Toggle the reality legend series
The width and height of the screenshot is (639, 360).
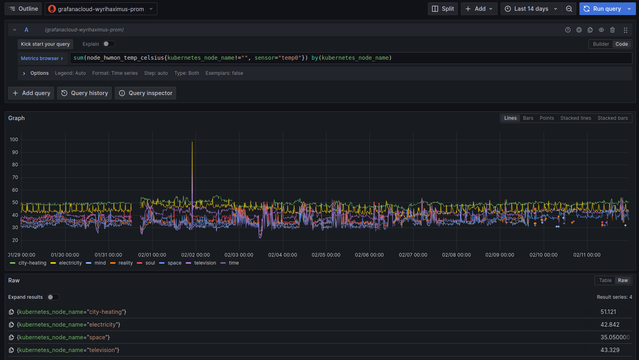coord(126,263)
